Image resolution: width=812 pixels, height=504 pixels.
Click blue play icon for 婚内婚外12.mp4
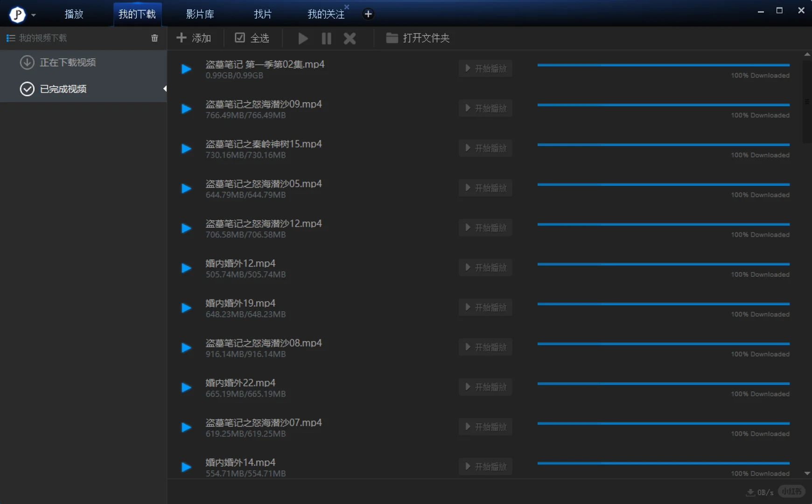(186, 268)
